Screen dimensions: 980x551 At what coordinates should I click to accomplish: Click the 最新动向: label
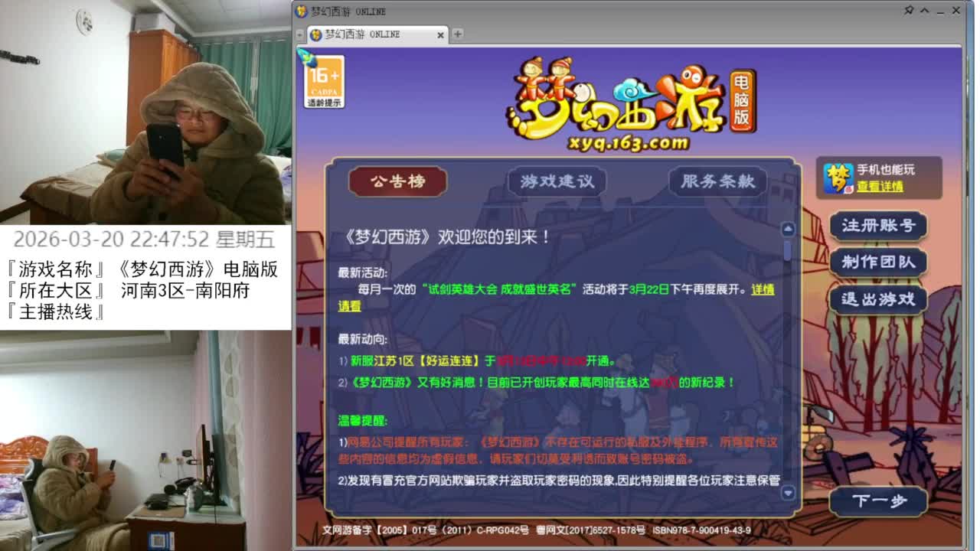tap(363, 339)
